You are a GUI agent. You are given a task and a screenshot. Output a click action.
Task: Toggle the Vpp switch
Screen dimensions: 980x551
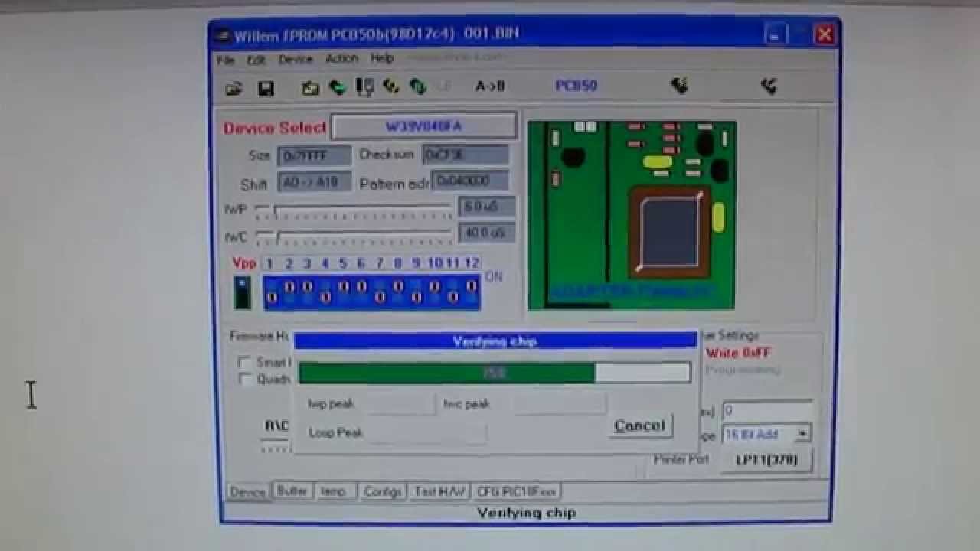[x=243, y=293]
